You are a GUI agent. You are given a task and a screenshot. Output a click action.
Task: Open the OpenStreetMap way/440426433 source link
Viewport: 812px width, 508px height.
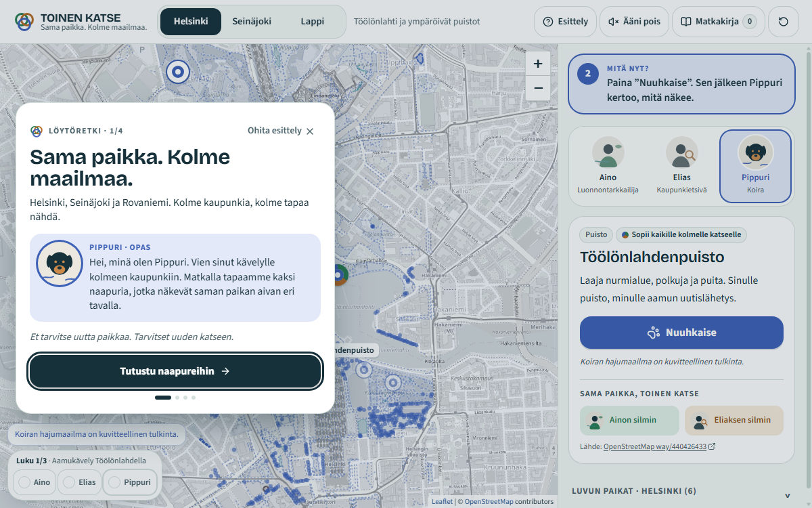tap(659, 447)
